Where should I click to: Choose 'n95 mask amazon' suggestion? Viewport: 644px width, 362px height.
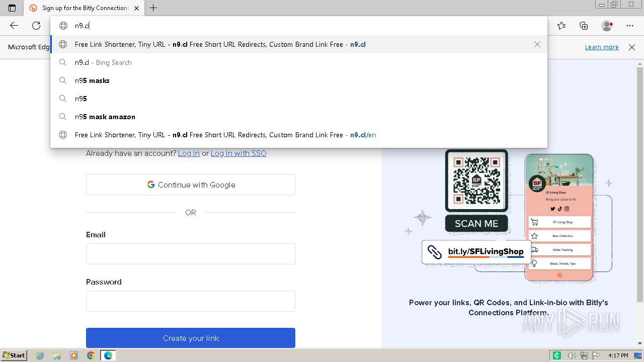pos(299,117)
